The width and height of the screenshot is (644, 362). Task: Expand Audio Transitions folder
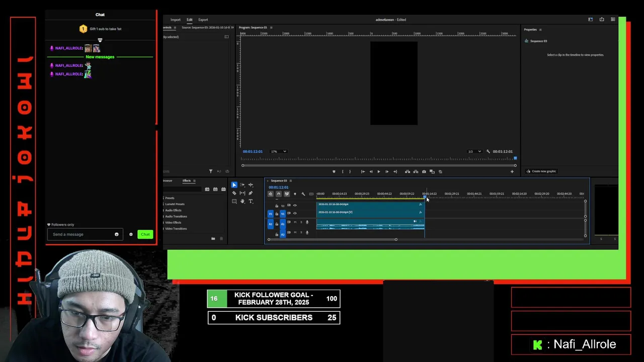tap(176, 216)
